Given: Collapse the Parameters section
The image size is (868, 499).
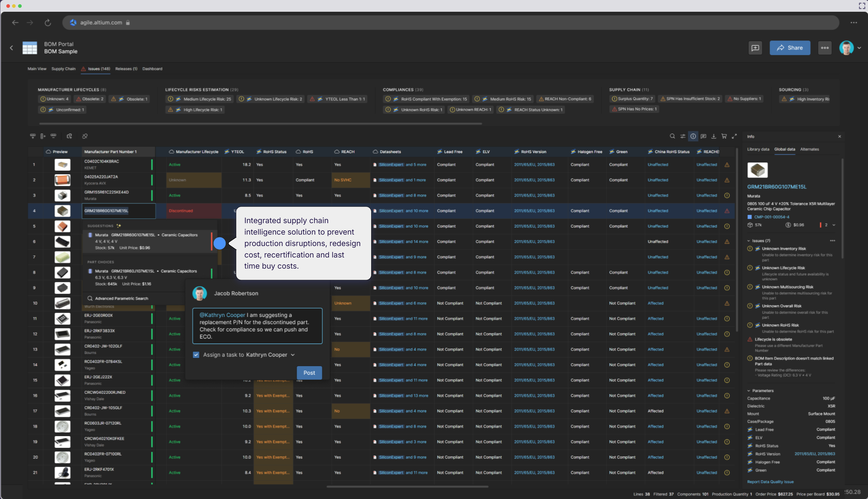Looking at the screenshot, I should coord(749,391).
